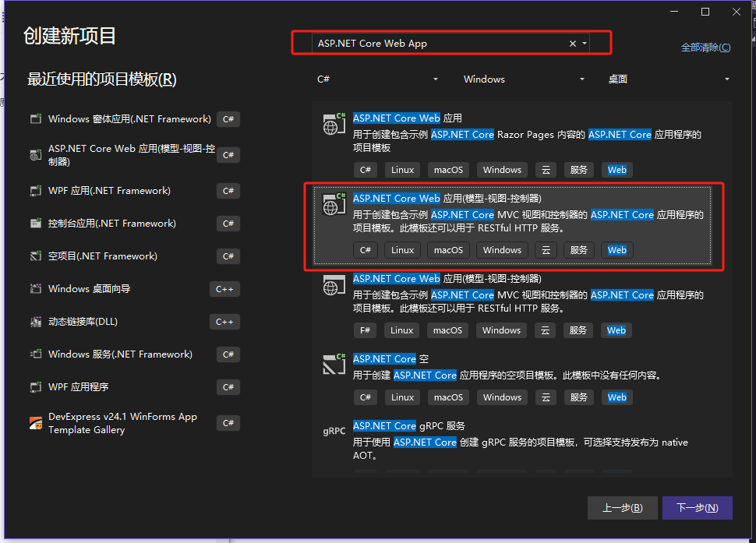Select the F# MVC result title
This screenshot has width=756, height=543.
447,278
